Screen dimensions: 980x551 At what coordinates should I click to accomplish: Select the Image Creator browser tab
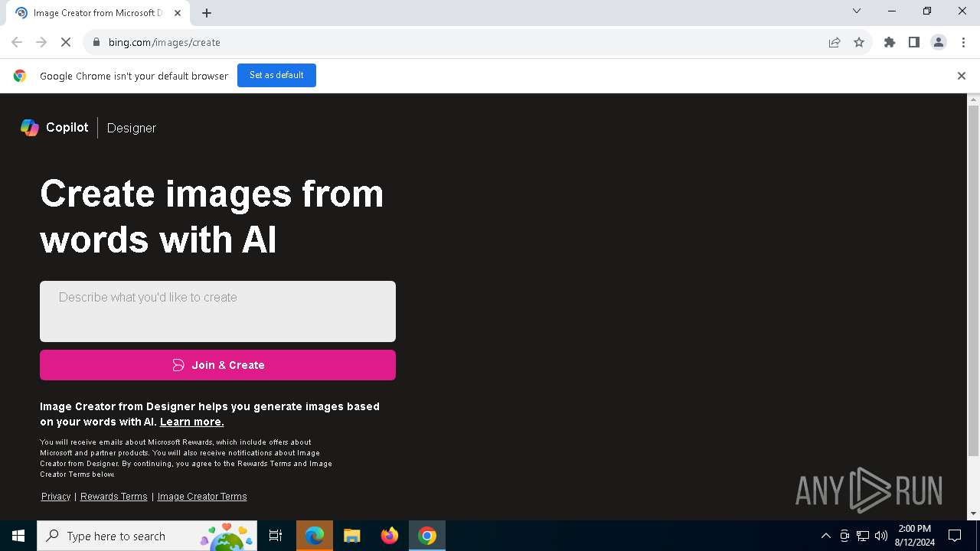point(100,13)
